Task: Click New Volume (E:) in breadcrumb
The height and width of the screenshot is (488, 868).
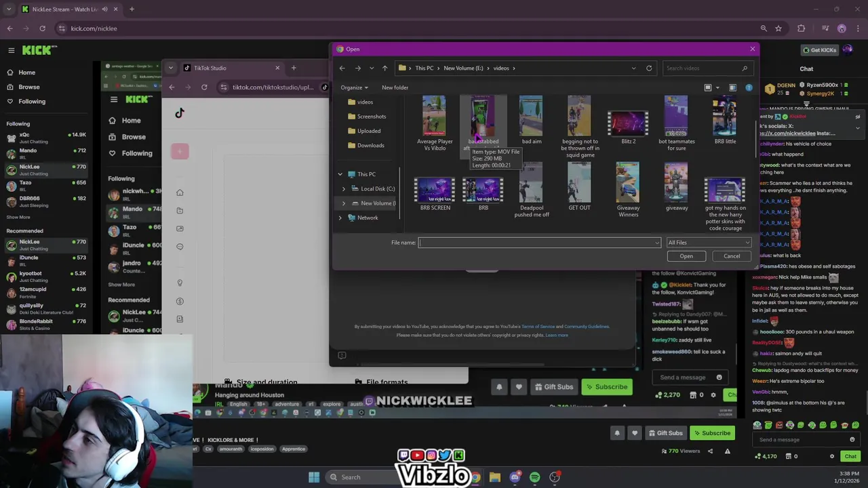Action: tap(463, 68)
